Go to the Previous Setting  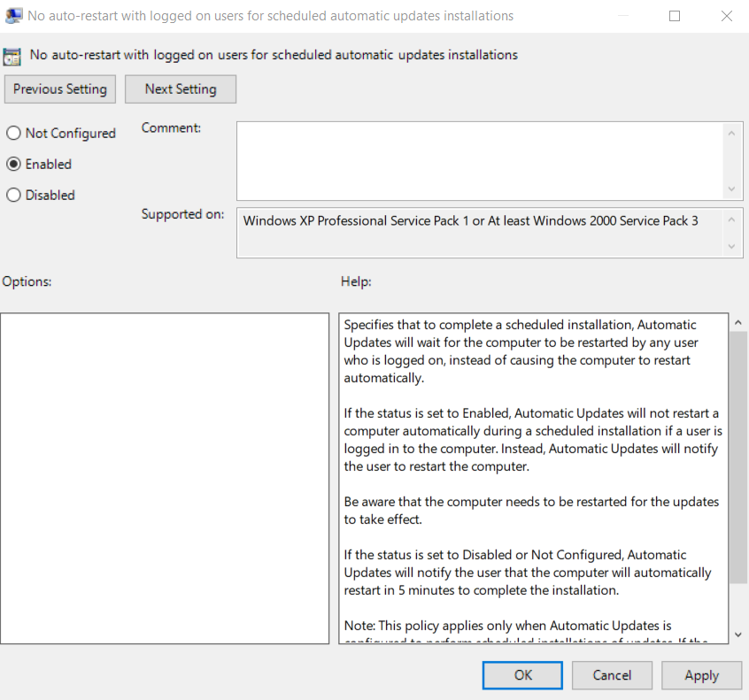60,89
